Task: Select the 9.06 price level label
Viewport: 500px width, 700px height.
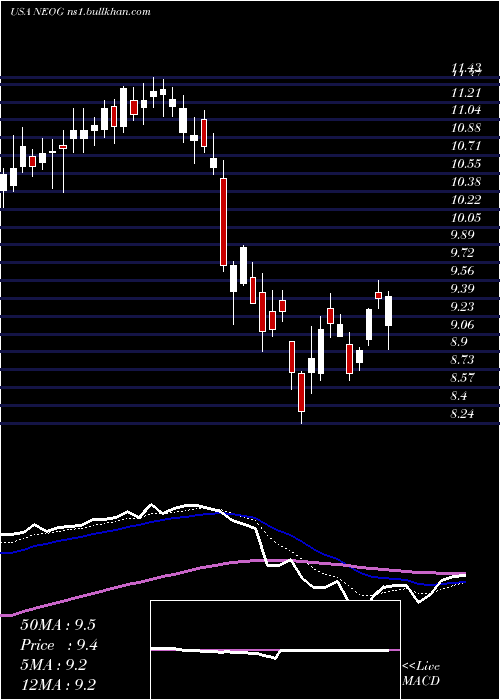Action: pyautogui.click(x=463, y=324)
